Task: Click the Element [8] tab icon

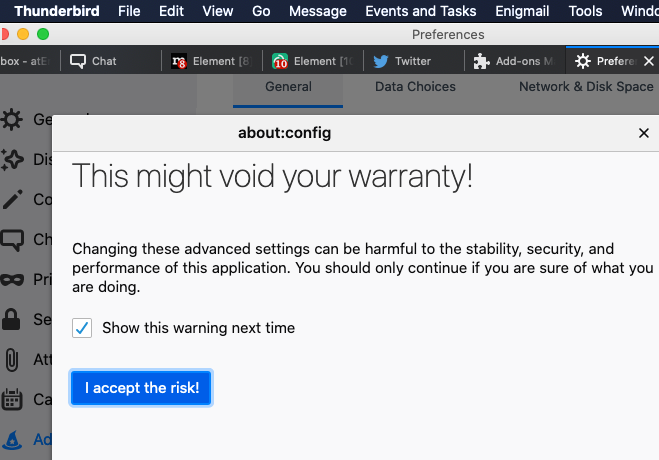Action: click(179, 61)
